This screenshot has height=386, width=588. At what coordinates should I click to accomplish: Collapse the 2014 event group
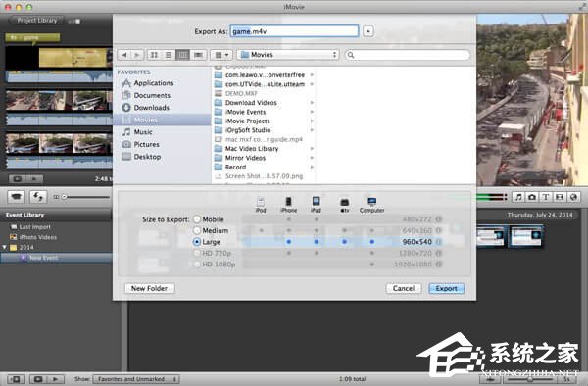(x=5, y=247)
